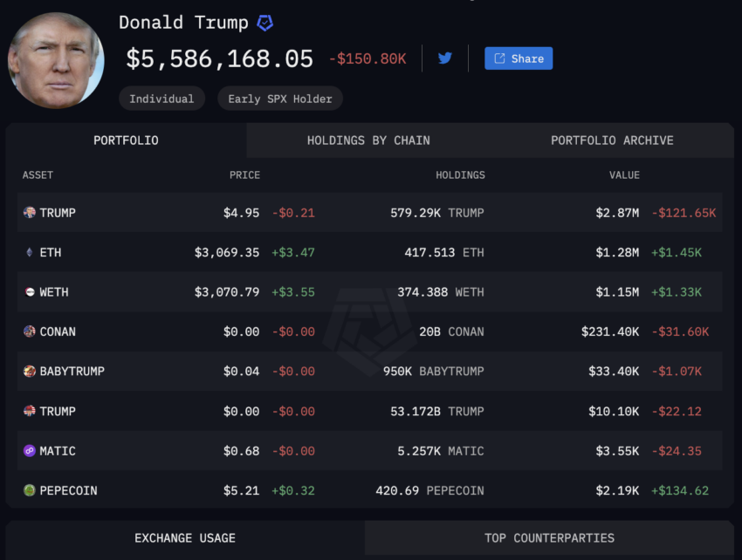Click the TRUMP token icon in the 53.172B row

[x=30, y=411]
